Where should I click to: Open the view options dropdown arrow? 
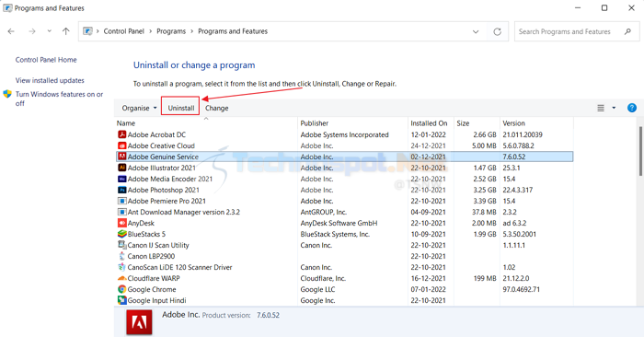[614, 108]
